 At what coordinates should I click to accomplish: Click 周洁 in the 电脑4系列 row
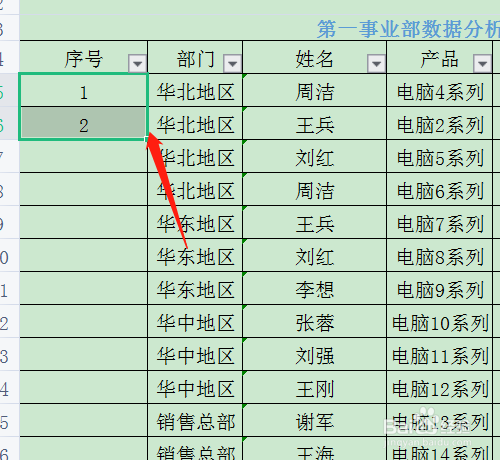click(315, 90)
